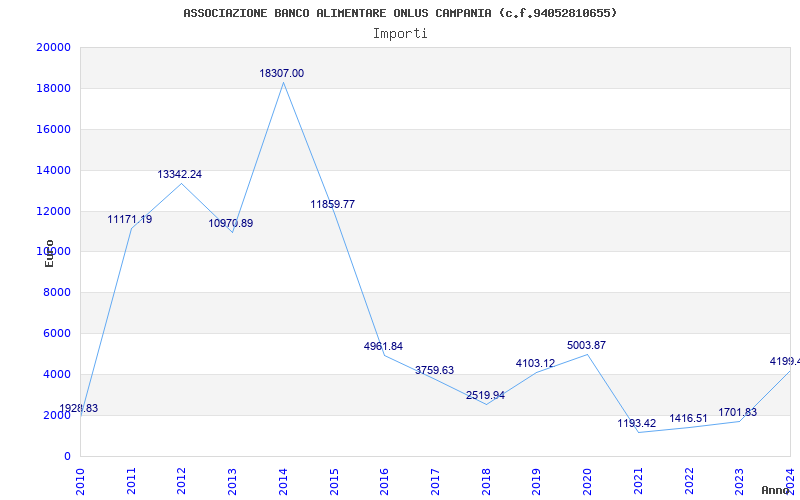Click the y-axis value 8000

pyautogui.click(x=57, y=293)
